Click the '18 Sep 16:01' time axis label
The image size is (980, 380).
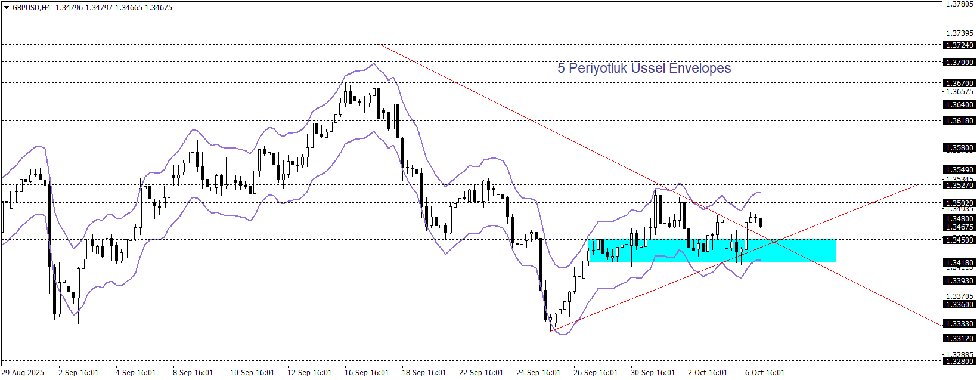pos(424,373)
